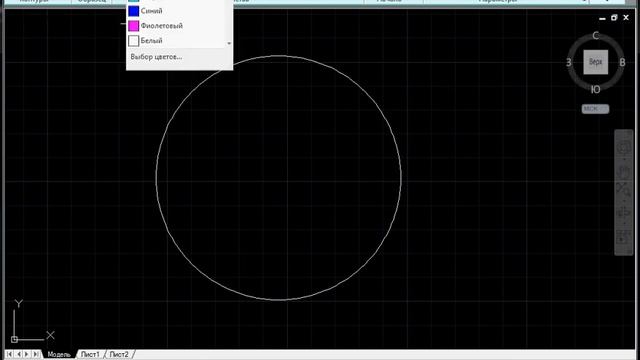Switch to the Лист1 layout tab
Viewport: 640px width, 360px height.
coord(90,354)
